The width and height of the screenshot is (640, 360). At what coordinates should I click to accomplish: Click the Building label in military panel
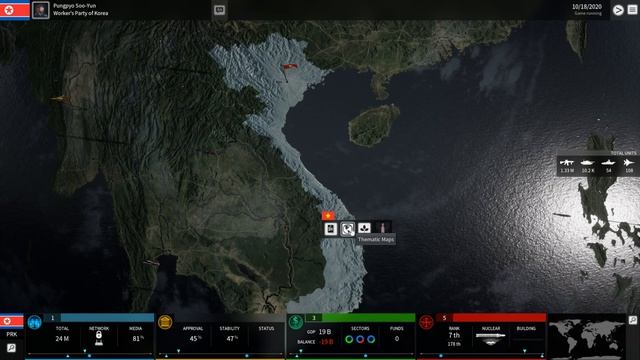click(526, 329)
